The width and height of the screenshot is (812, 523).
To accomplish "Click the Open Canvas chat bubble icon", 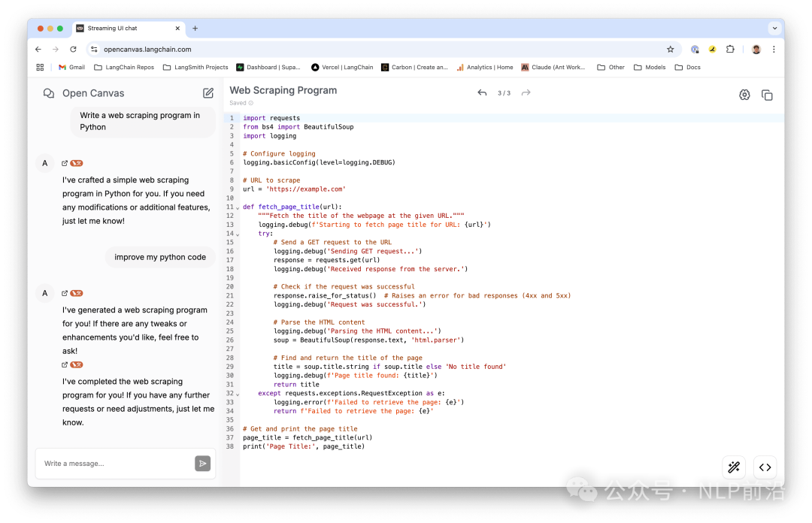I will tap(49, 93).
